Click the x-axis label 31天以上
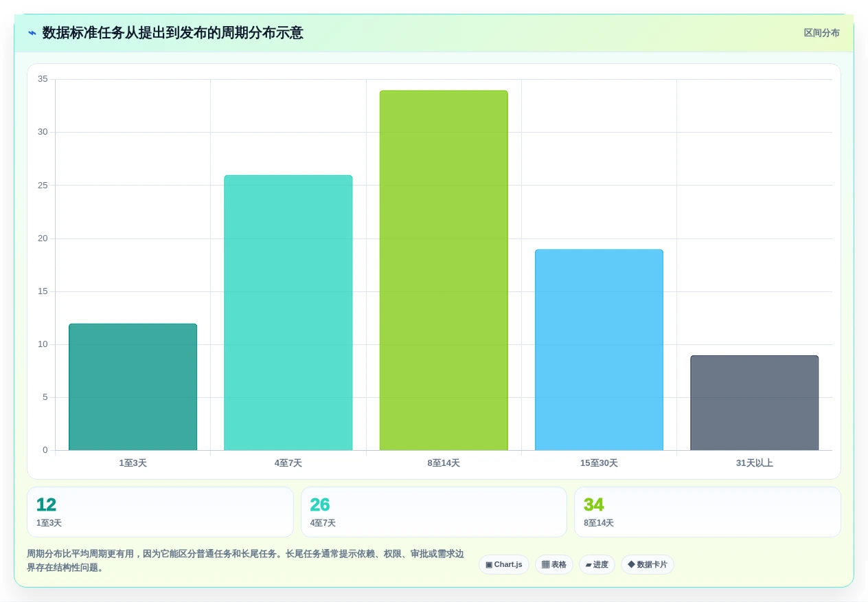The image size is (868, 602). pyautogui.click(x=755, y=463)
